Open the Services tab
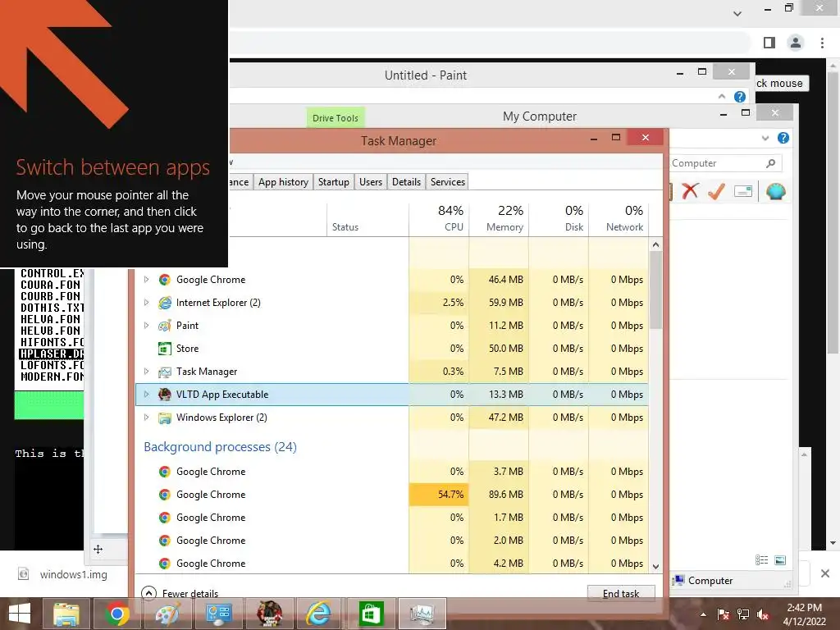840x630 pixels. pyautogui.click(x=447, y=182)
